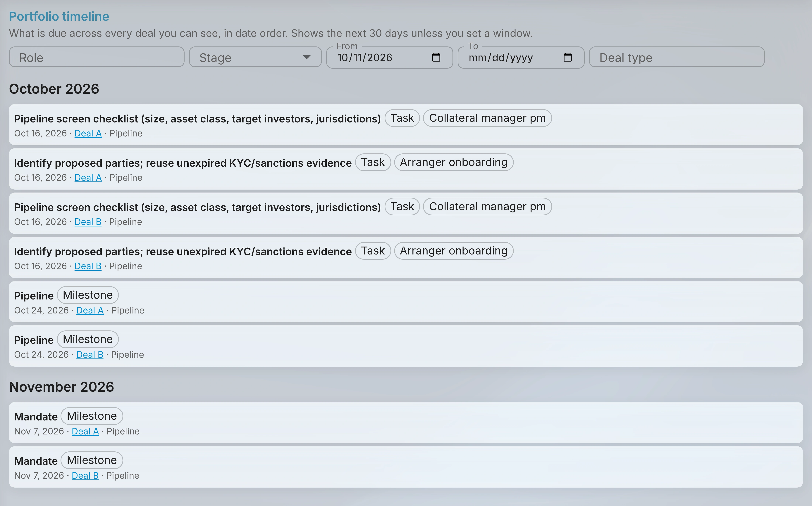Open Deal A link in Identify proposed parties card
The height and width of the screenshot is (506, 812).
[88, 177]
